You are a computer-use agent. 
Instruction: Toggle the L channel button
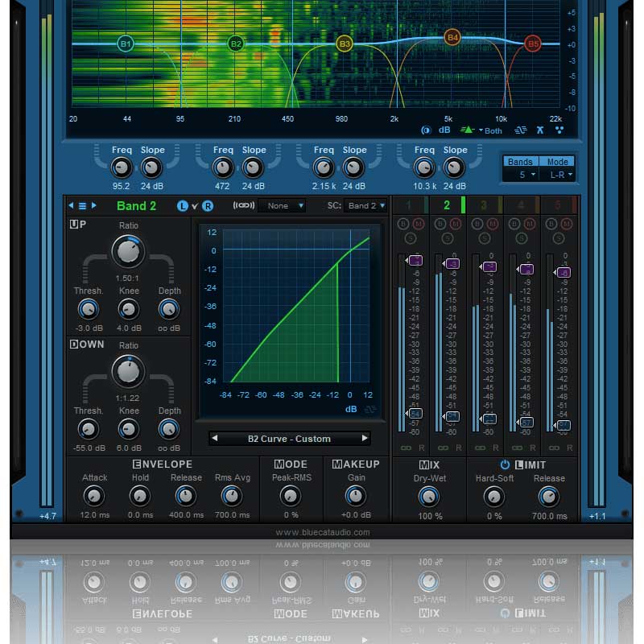click(x=182, y=206)
